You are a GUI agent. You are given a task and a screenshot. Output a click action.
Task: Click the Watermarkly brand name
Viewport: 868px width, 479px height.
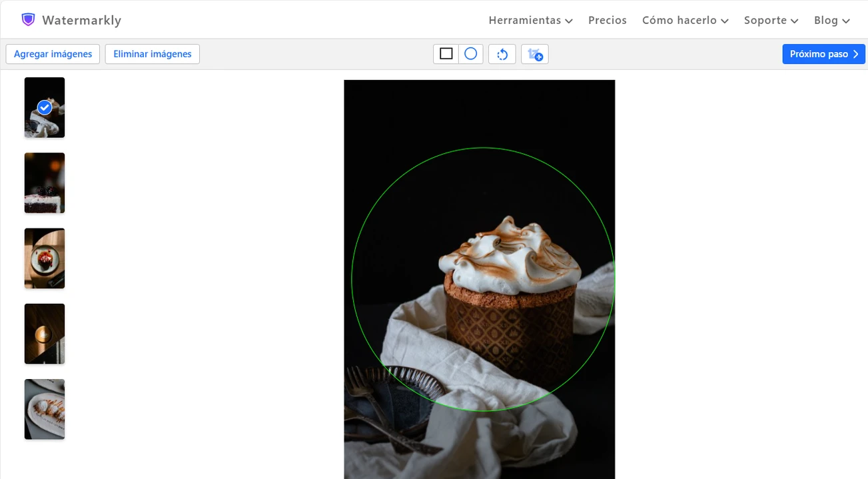coord(81,20)
